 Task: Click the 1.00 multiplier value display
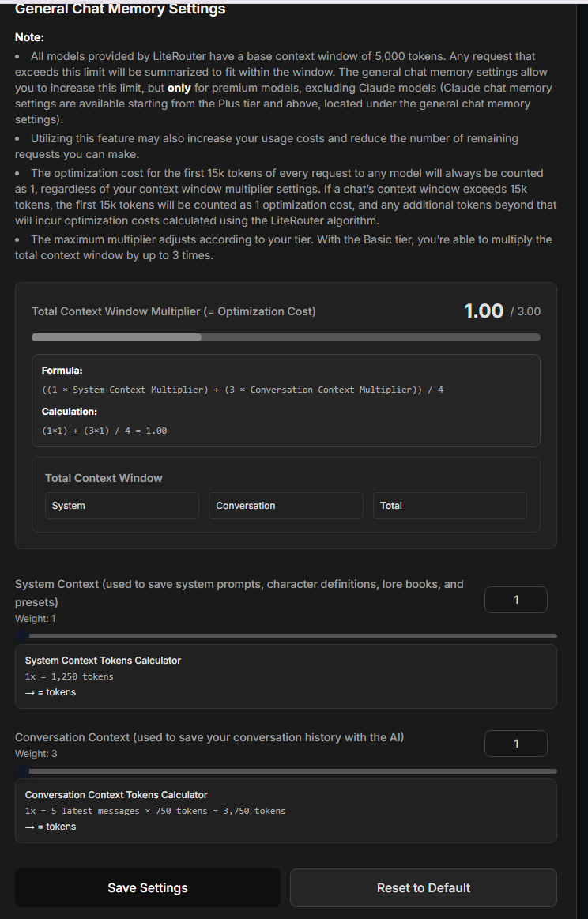pos(484,311)
